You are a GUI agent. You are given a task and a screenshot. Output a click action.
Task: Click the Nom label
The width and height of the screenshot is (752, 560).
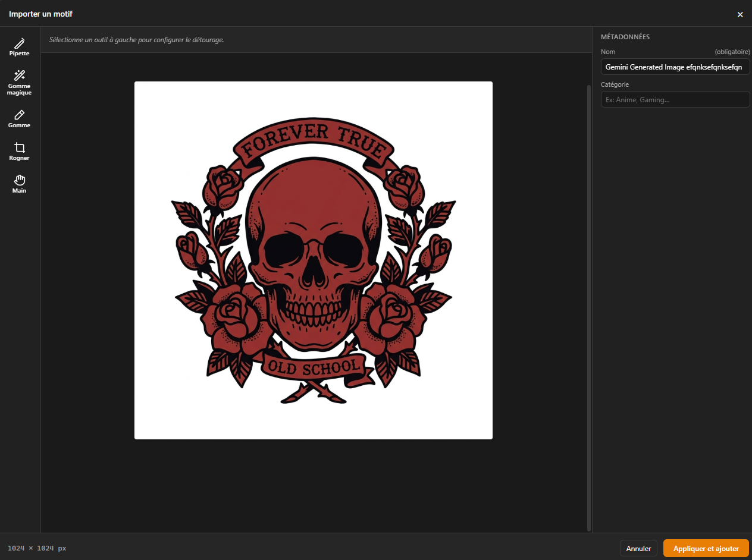(x=608, y=52)
